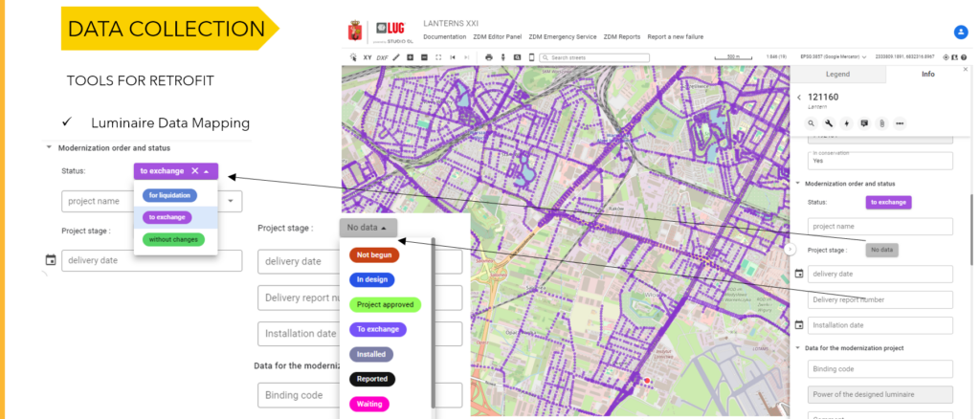
Task: Select the measure line tool in toolbar
Action: coord(395,57)
